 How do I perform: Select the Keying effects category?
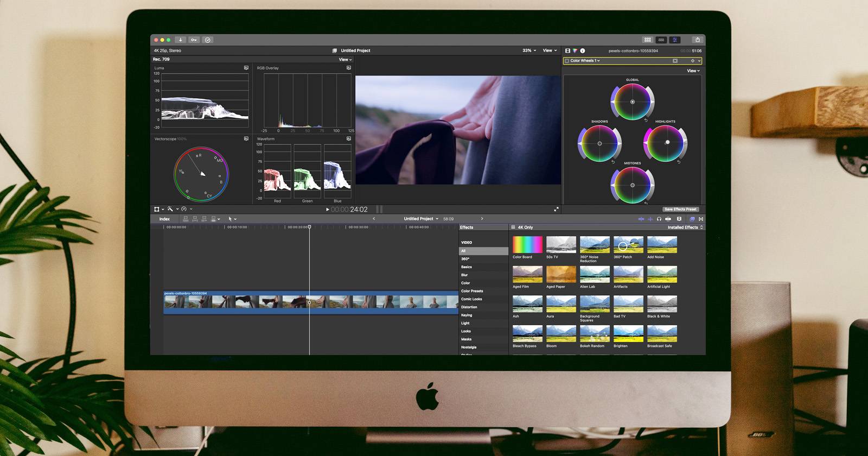point(467,315)
